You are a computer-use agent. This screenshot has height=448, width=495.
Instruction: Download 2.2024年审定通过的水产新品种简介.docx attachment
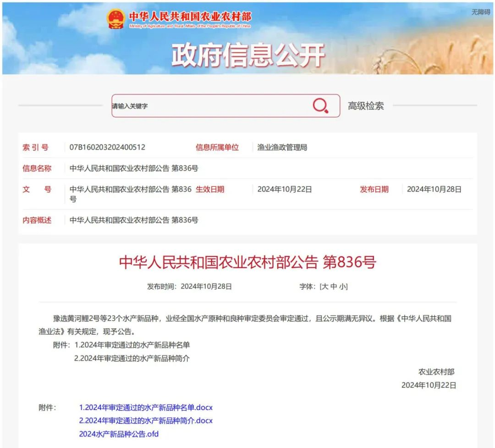tap(146, 421)
